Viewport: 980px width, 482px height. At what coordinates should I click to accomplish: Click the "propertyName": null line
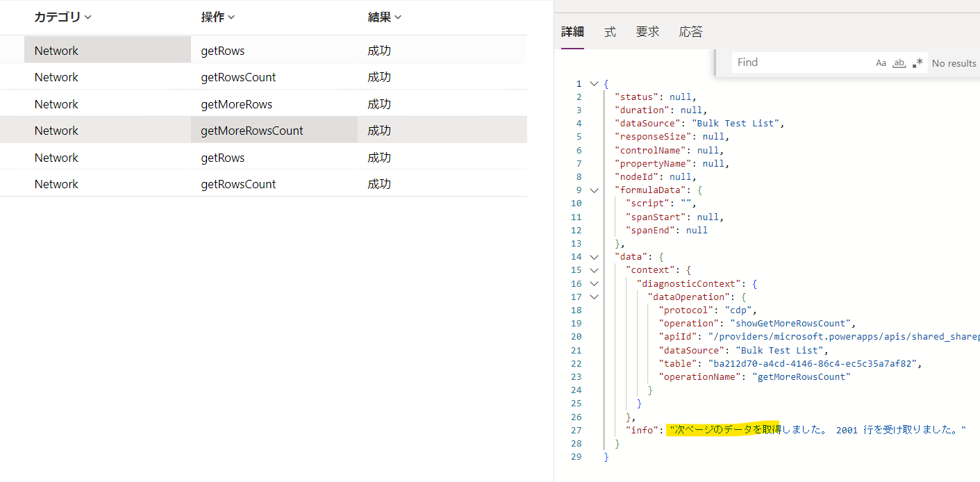[672, 163]
